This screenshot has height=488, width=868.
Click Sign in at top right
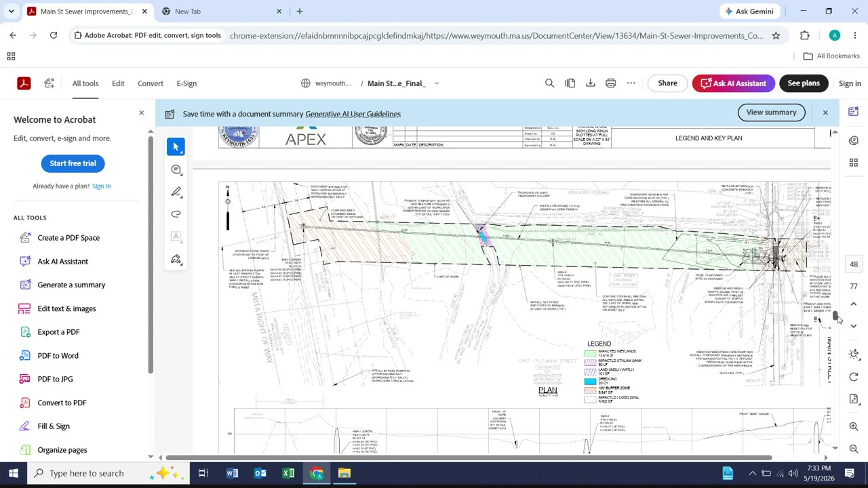[x=850, y=83]
